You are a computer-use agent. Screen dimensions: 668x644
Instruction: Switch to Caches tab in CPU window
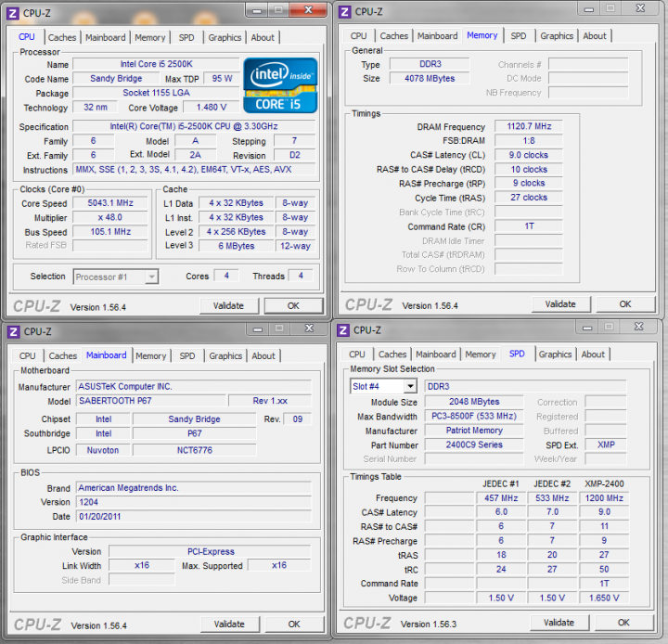click(62, 37)
